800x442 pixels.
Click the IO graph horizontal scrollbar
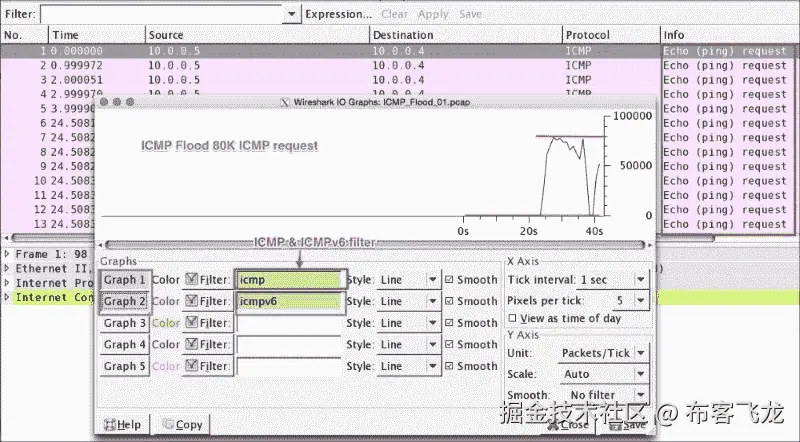point(374,245)
